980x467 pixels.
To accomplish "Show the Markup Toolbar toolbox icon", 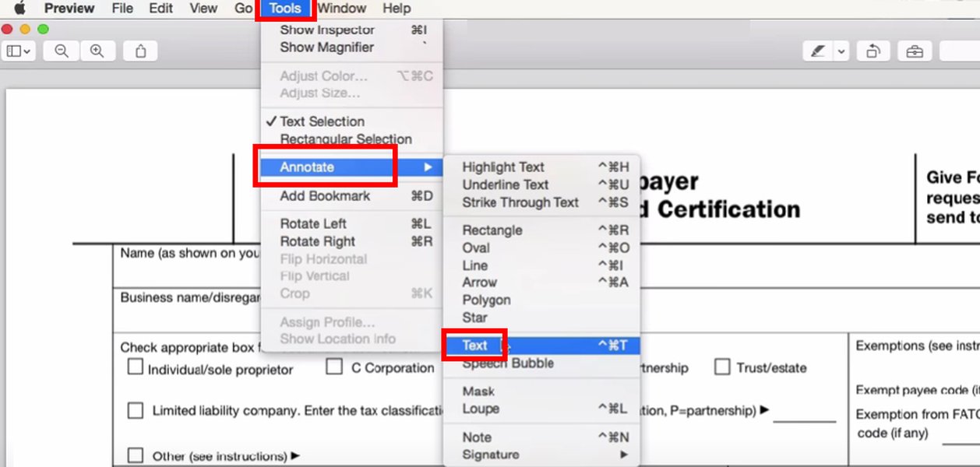I will pyautogui.click(x=915, y=51).
